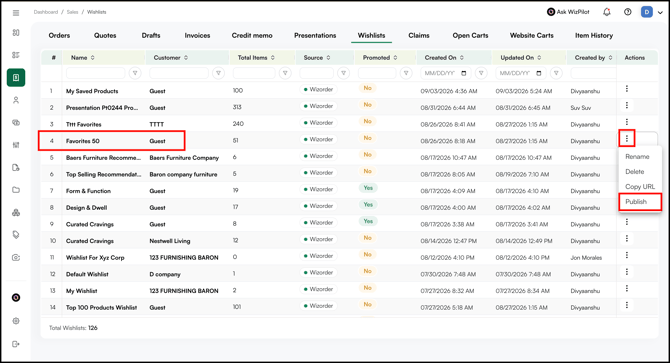Click the logout icon in sidebar
670x363 pixels.
coord(16,344)
